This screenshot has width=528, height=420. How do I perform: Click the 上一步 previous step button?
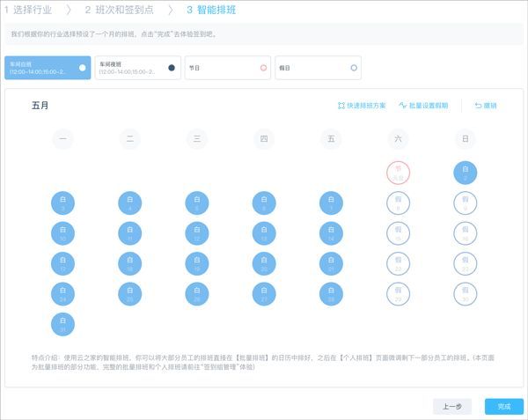pos(452,406)
